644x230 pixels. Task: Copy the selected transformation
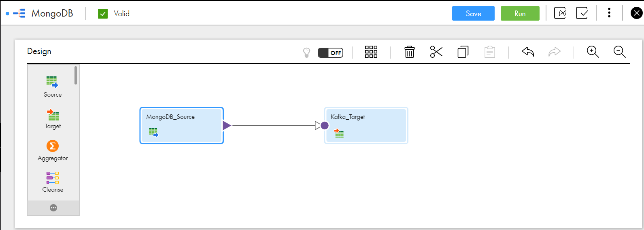463,52
